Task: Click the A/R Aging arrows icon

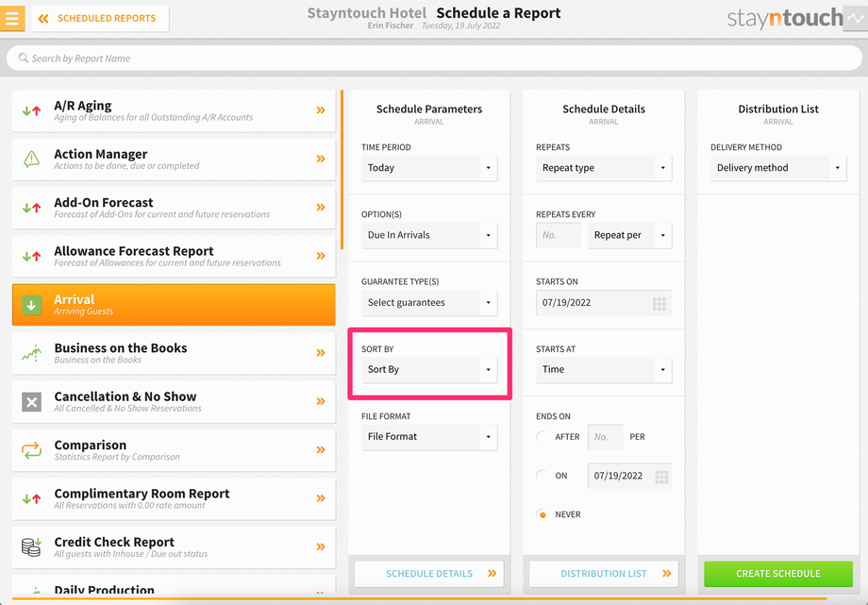Action: (x=31, y=110)
